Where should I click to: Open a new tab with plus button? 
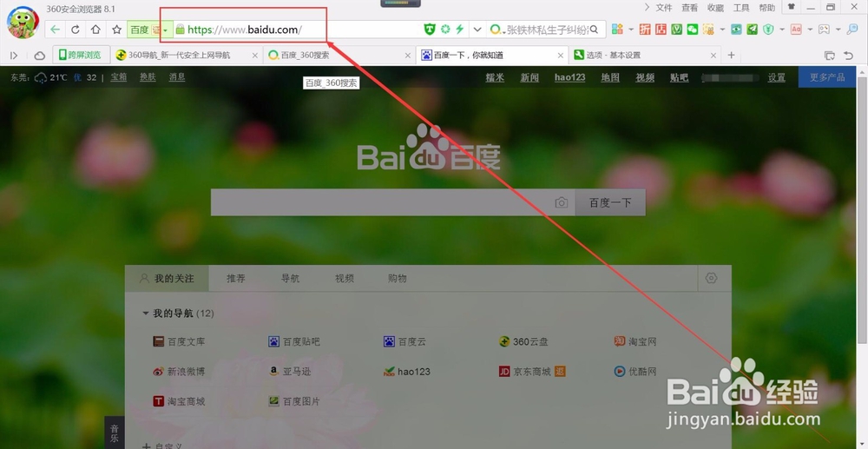[x=731, y=56]
